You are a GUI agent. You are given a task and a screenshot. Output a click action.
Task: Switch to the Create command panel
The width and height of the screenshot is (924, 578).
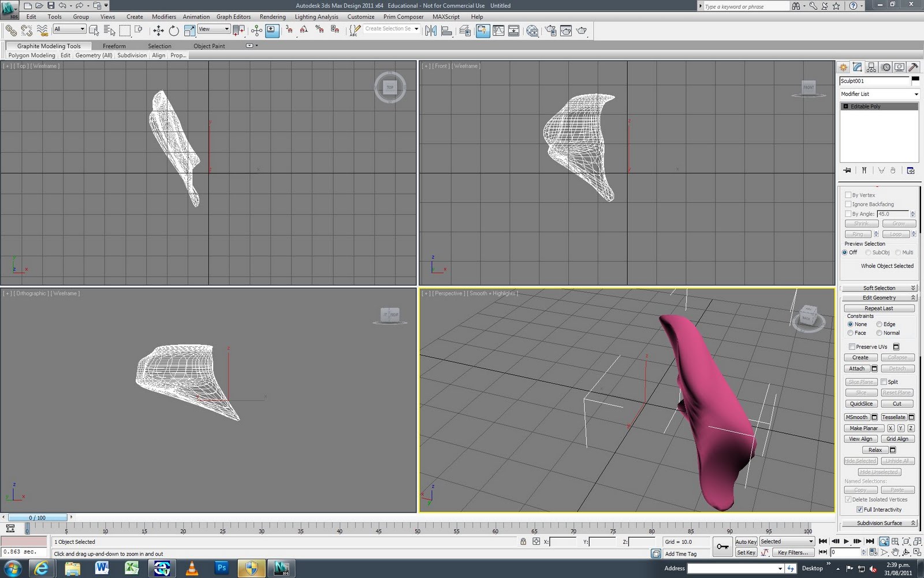tap(843, 67)
